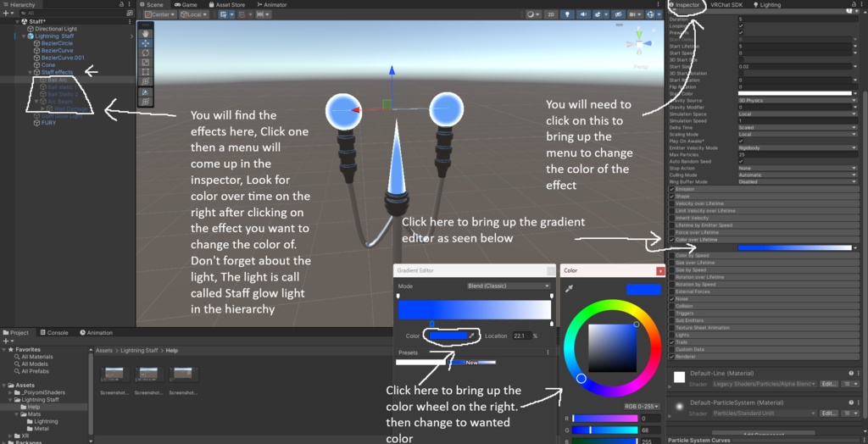Select the Scale tool in scene toolbar
868x444 pixels.
click(x=146, y=62)
